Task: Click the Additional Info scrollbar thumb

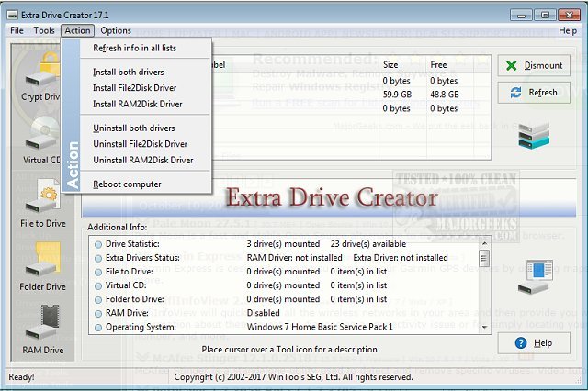Action: pyautogui.click(x=484, y=258)
